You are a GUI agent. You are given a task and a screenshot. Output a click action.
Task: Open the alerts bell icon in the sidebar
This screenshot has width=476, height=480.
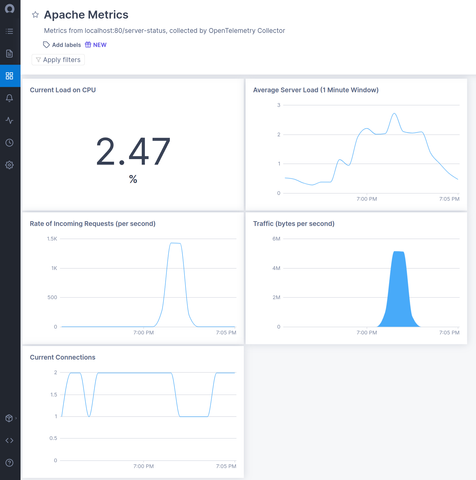click(9, 98)
